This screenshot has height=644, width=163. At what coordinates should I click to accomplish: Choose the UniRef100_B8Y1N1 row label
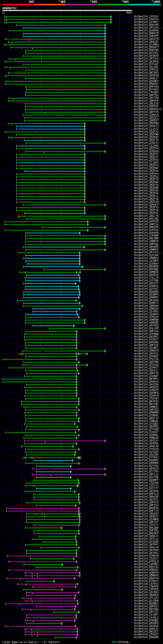pos(146,609)
